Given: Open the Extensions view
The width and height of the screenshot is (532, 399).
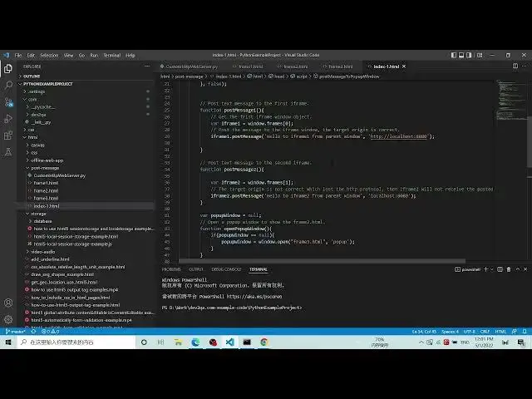Looking at the screenshot, I should point(7,137).
